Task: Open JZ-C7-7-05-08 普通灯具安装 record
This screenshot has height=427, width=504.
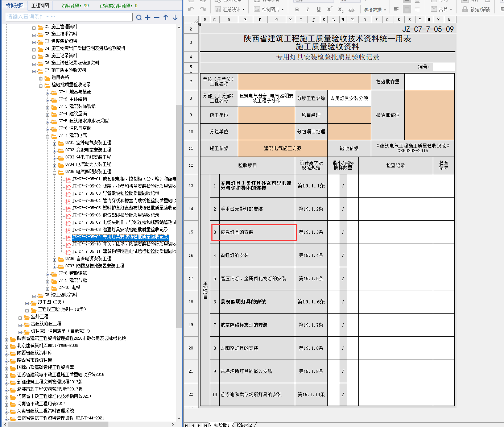Action: click(x=120, y=229)
